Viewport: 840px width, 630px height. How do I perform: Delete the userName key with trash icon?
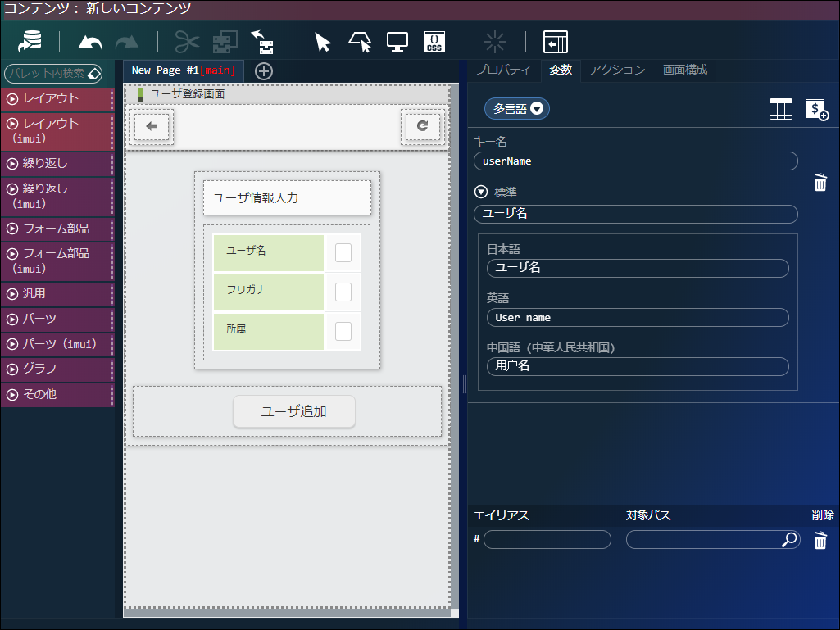(820, 182)
